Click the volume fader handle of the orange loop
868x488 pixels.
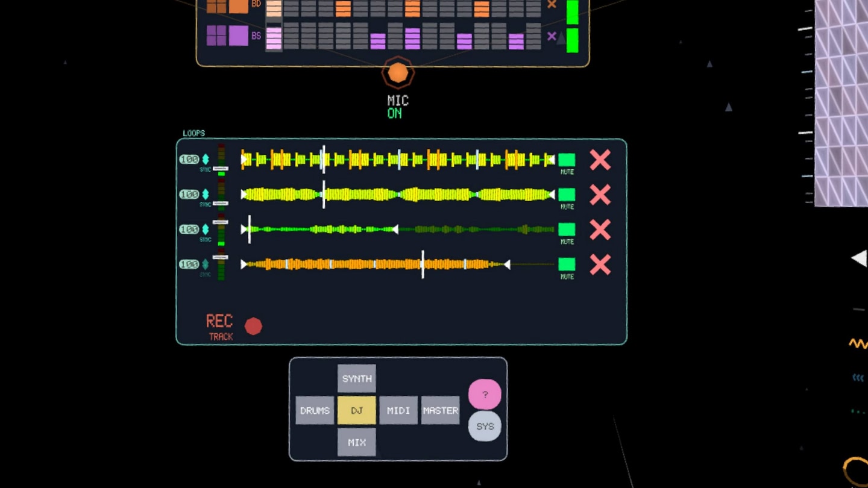click(221, 257)
